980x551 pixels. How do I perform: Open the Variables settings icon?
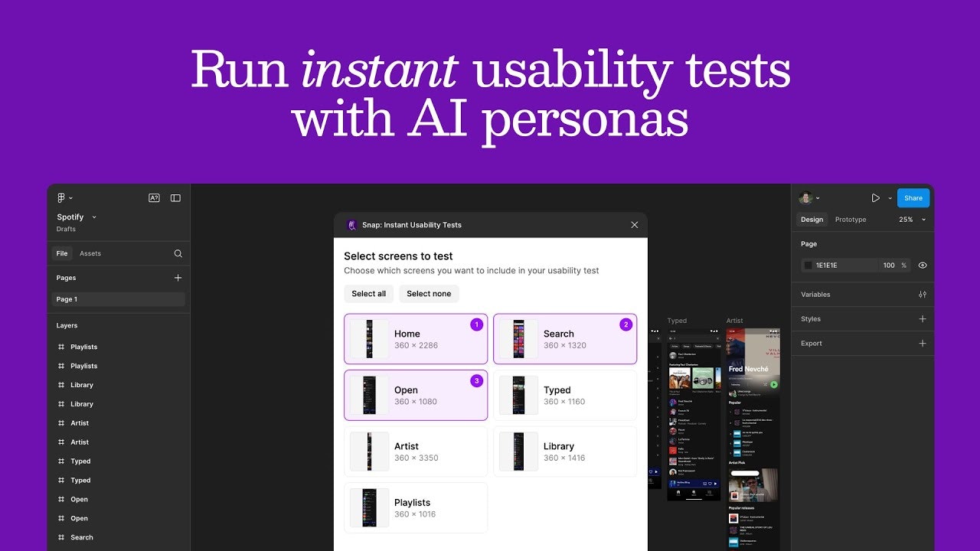923,295
